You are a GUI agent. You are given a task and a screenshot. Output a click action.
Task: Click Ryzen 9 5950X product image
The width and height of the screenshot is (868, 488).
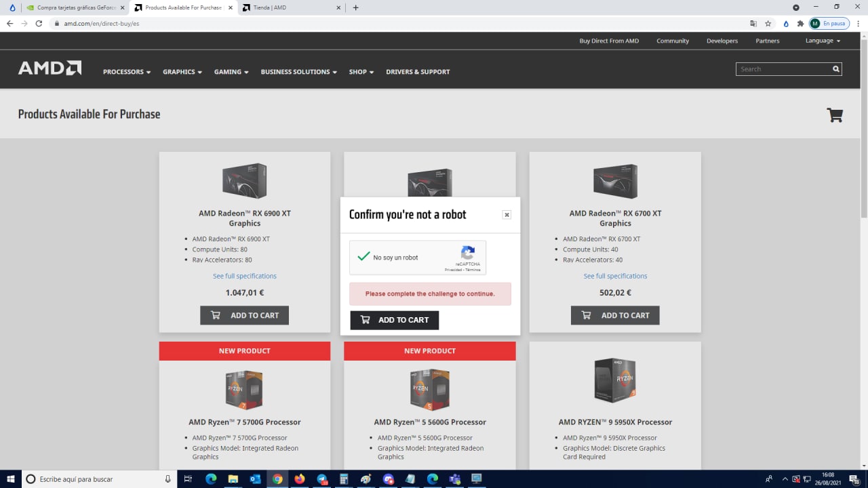pyautogui.click(x=615, y=380)
